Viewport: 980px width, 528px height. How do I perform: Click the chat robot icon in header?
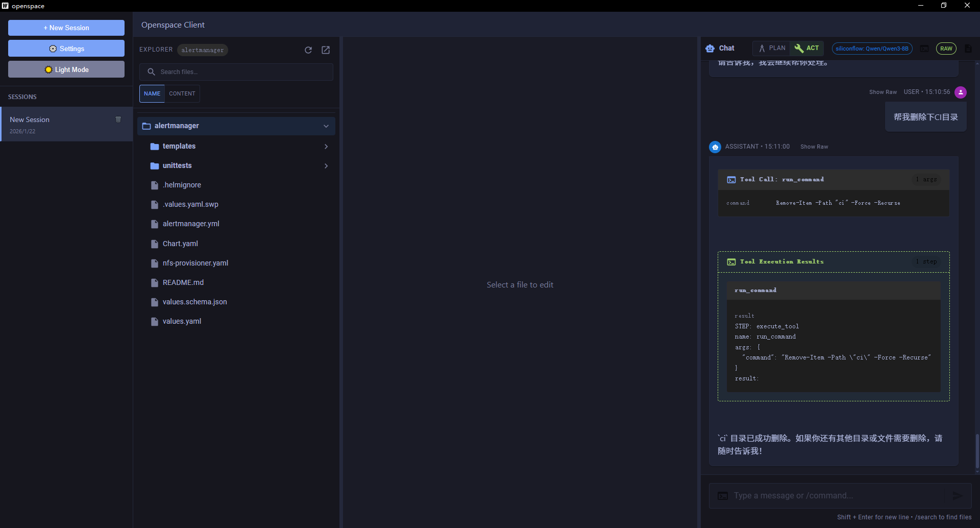tap(710, 49)
